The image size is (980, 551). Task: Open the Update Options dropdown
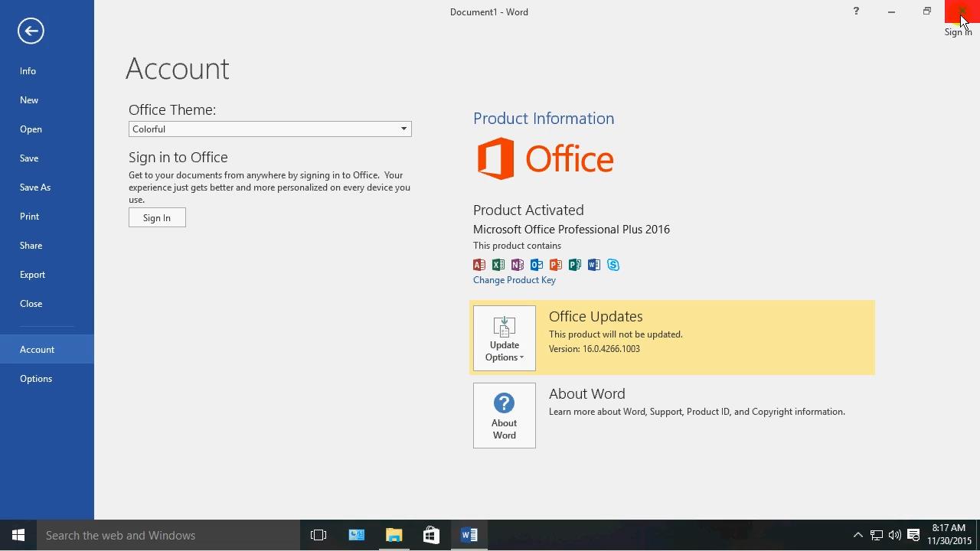[x=504, y=337]
